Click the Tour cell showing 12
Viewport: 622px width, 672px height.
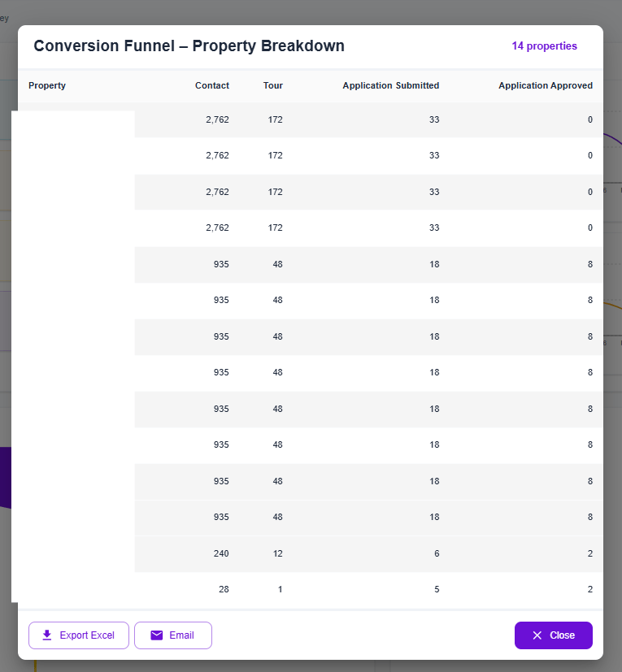pos(277,553)
